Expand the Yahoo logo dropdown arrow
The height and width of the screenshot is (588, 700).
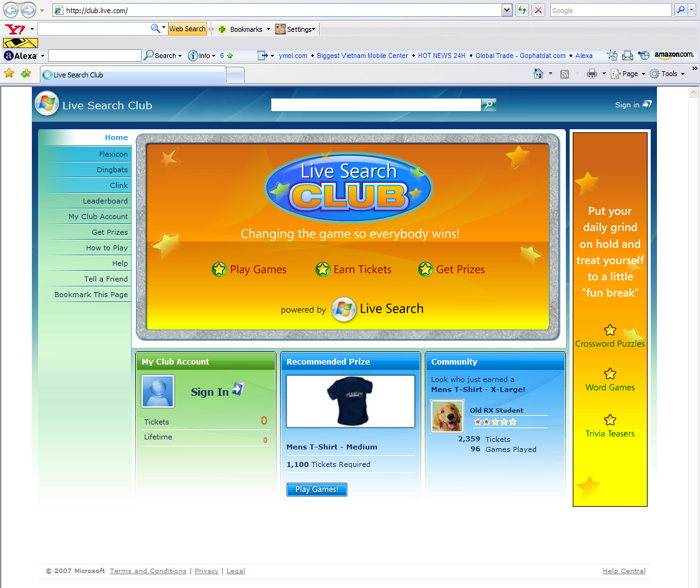coord(32,29)
